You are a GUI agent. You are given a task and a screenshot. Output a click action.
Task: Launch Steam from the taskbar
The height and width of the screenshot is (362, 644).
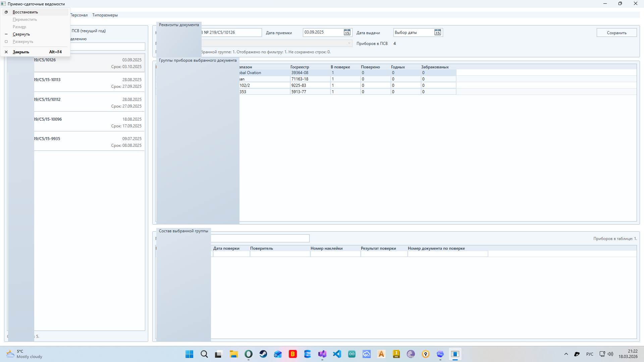coord(263,354)
